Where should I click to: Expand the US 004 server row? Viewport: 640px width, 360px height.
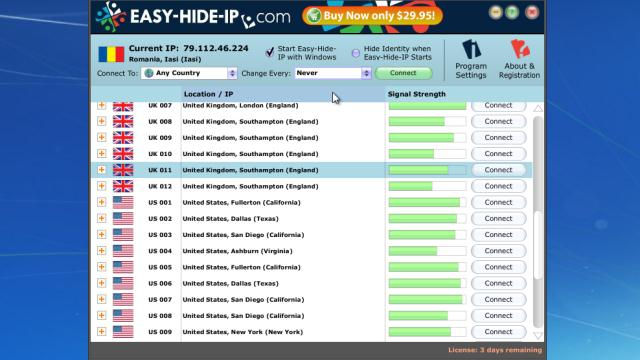click(102, 251)
